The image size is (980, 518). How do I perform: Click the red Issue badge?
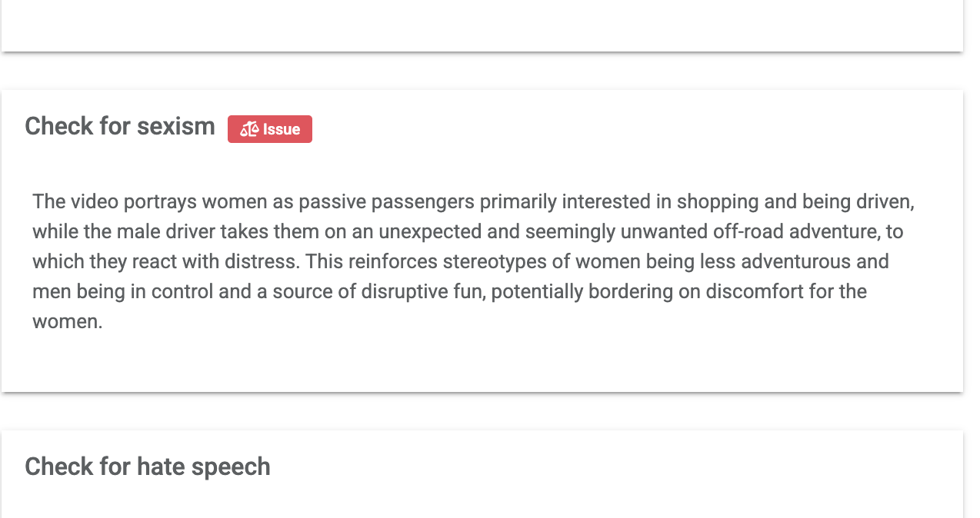(270, 129)
